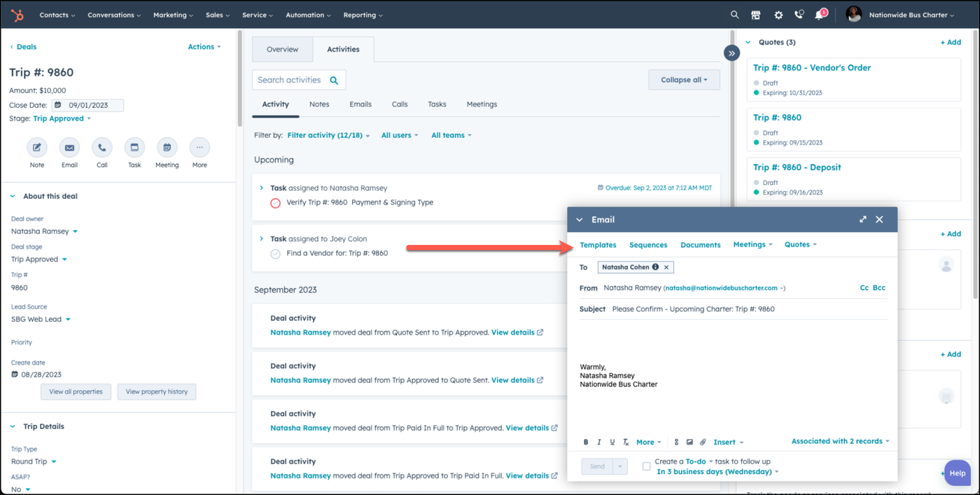Mark Find a Vendor task complete
Viewport: 980px width, 495px height.
pos(275,253)
